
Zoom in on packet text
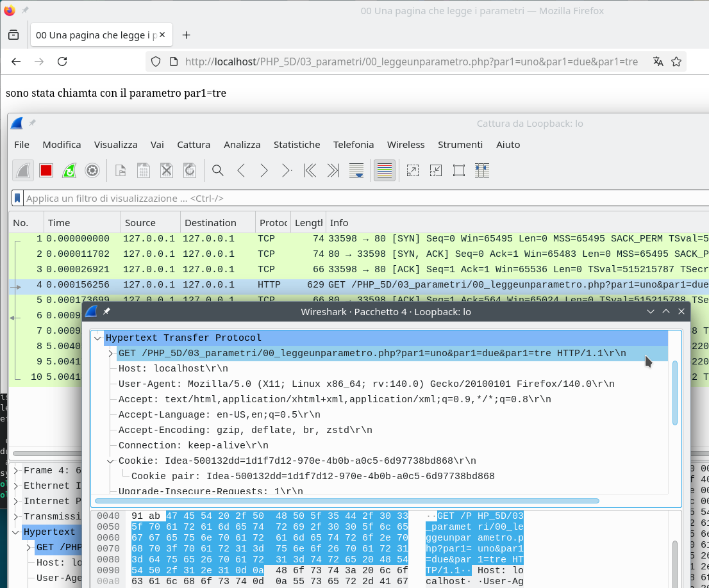coord(413,170)
